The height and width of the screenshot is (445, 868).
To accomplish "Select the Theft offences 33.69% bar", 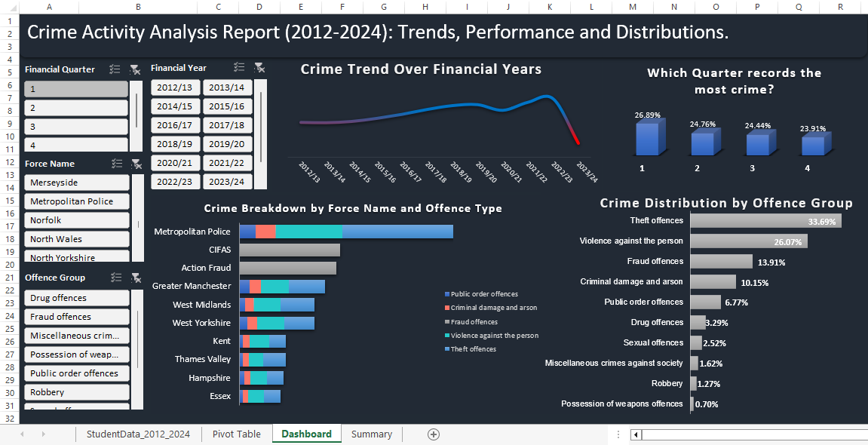I will click(x=765, y=221).
